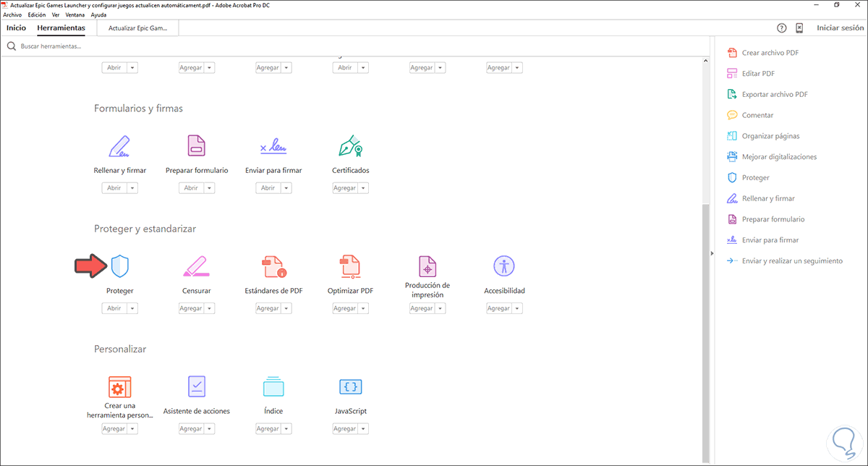Screen dimensions: 868x466
Task: Open the JavaScript tool icon
Action: 350,386
